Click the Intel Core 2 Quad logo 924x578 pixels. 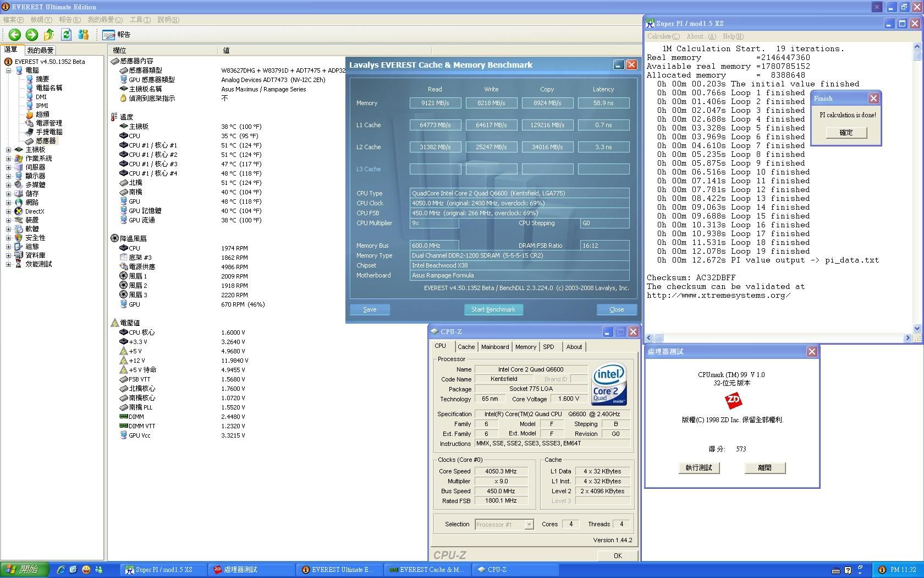point(609,384)
